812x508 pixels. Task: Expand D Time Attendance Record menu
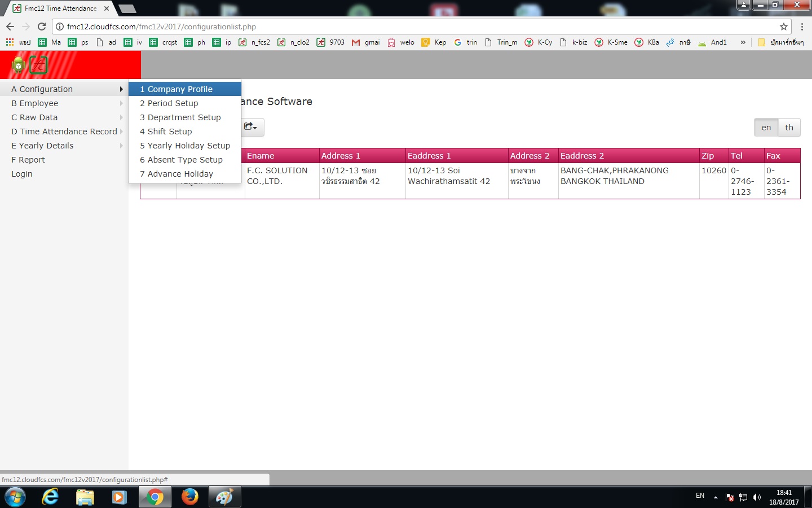point(64,132)
